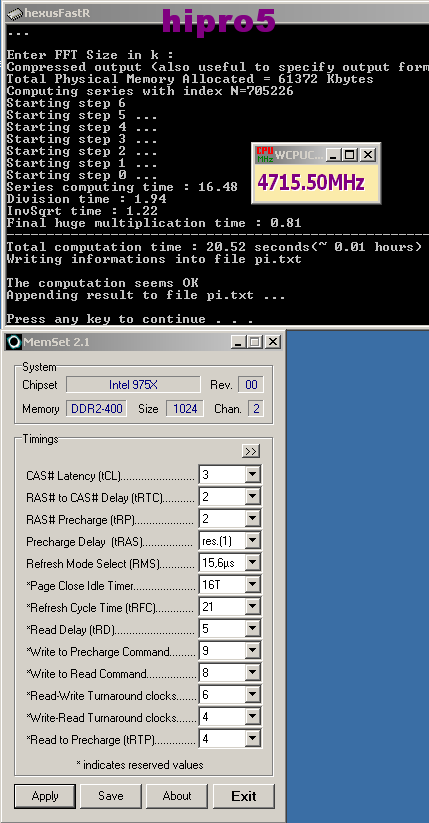The image size is (429, 823).
Task: Click the Intel 975X chipset field
Action: pos(133,385)
